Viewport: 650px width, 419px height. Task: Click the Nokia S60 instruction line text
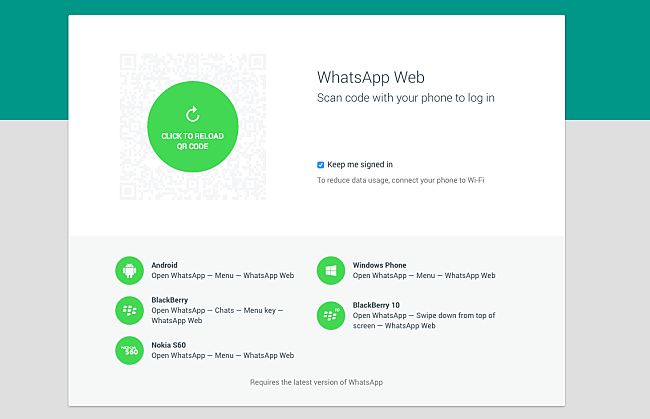[x=223, y=356]
